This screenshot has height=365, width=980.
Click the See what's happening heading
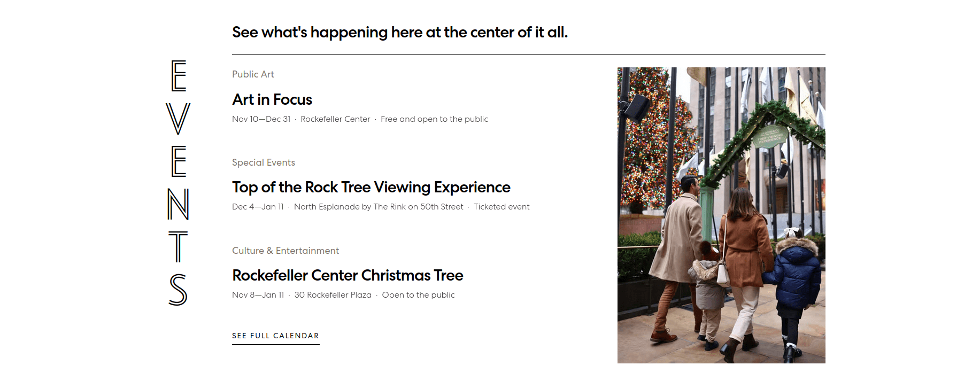pyautogui.click(x=400, y=33)
